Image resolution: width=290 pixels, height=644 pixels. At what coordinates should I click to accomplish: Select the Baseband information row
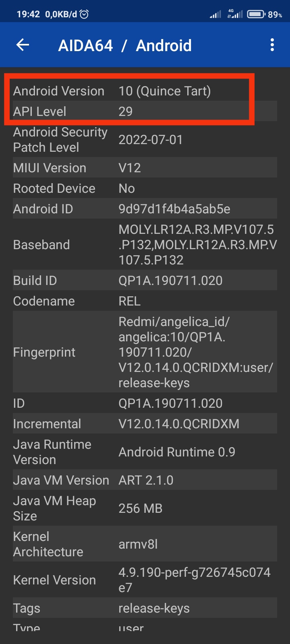click(145, 245)
